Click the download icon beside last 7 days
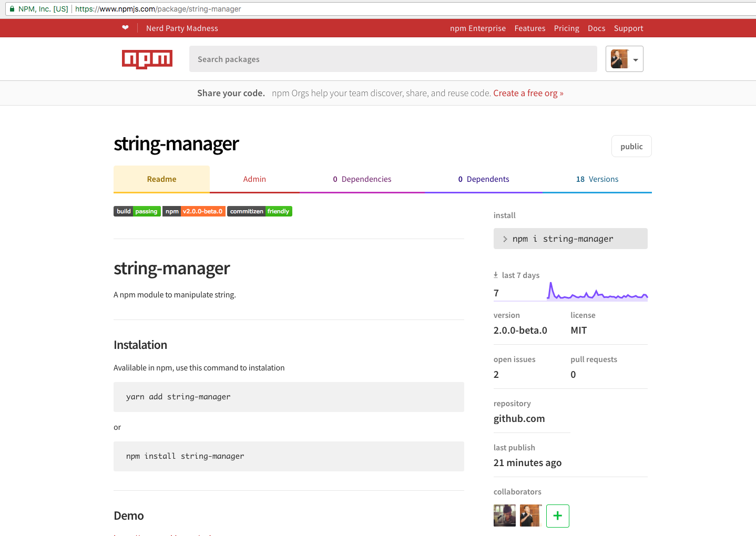This screenshot has width=756, height=536. 496,275
